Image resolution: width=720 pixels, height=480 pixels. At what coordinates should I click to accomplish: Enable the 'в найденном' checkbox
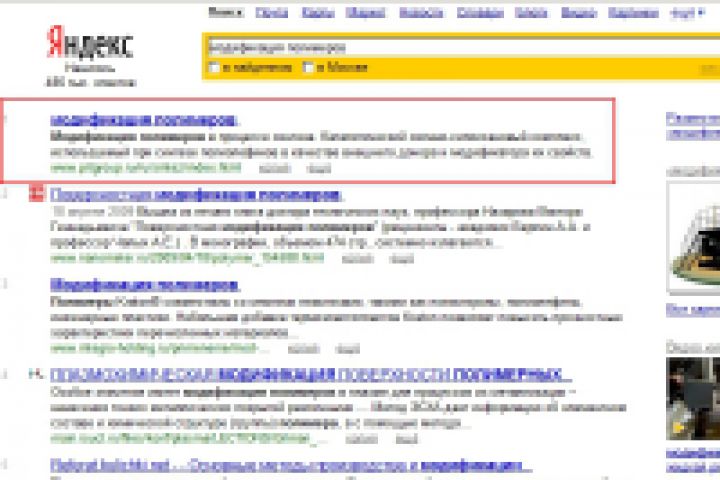click(214, 68)
